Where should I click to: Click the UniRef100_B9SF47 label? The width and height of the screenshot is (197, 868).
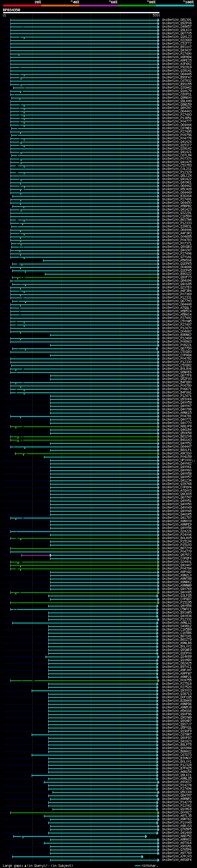pyautogui.click(x=177, y=78)
